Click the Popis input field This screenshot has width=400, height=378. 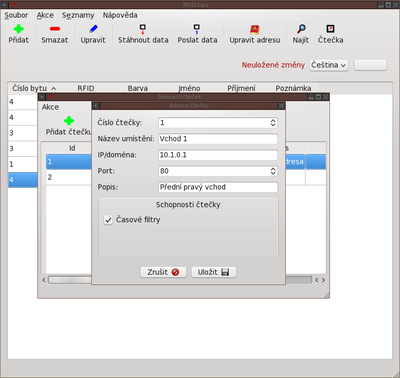click(x=218, y=187)
